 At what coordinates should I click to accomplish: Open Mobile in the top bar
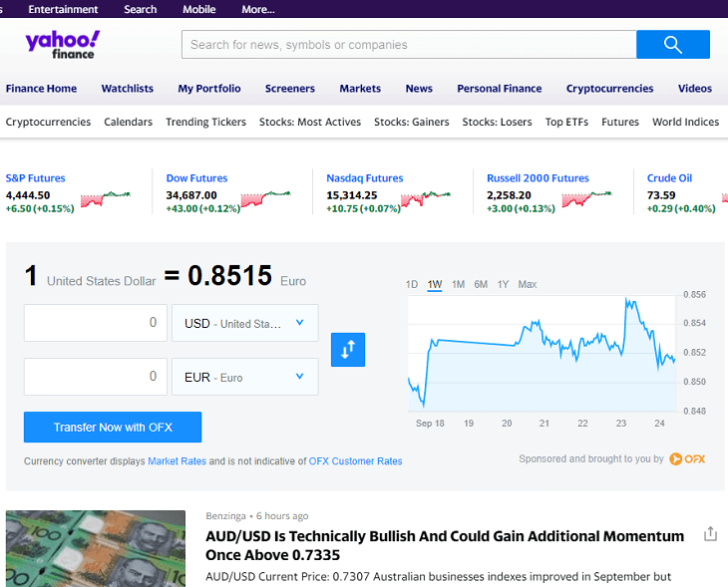click(x=199, y=9)
